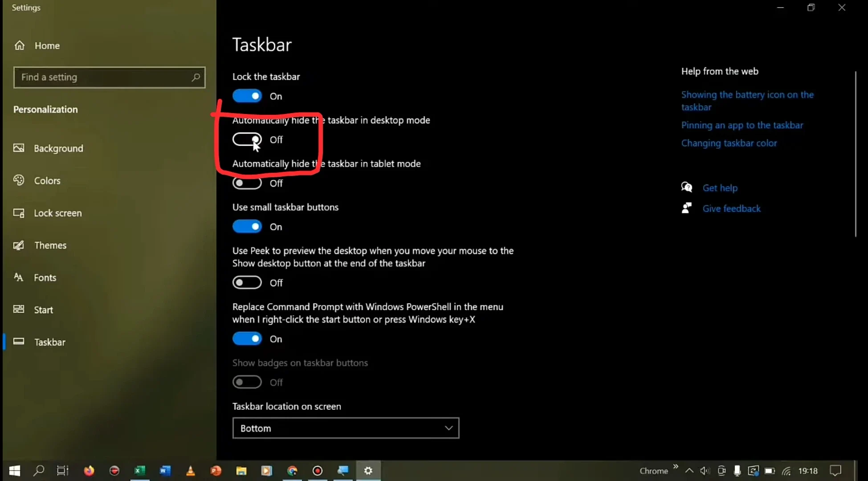Select Find a setting input field
Image resolution: width=868 pixels, height=481 pixels.
(x=109, y=77)
